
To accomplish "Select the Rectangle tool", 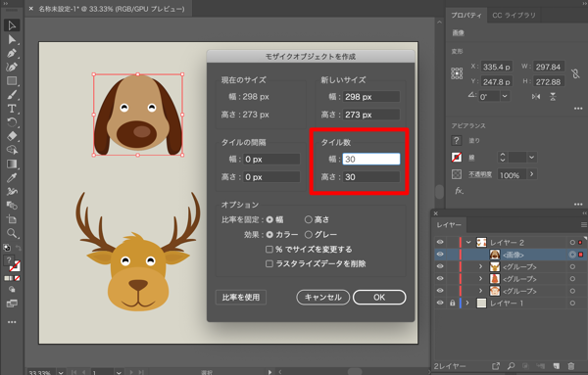I will [x=12, y=81].
